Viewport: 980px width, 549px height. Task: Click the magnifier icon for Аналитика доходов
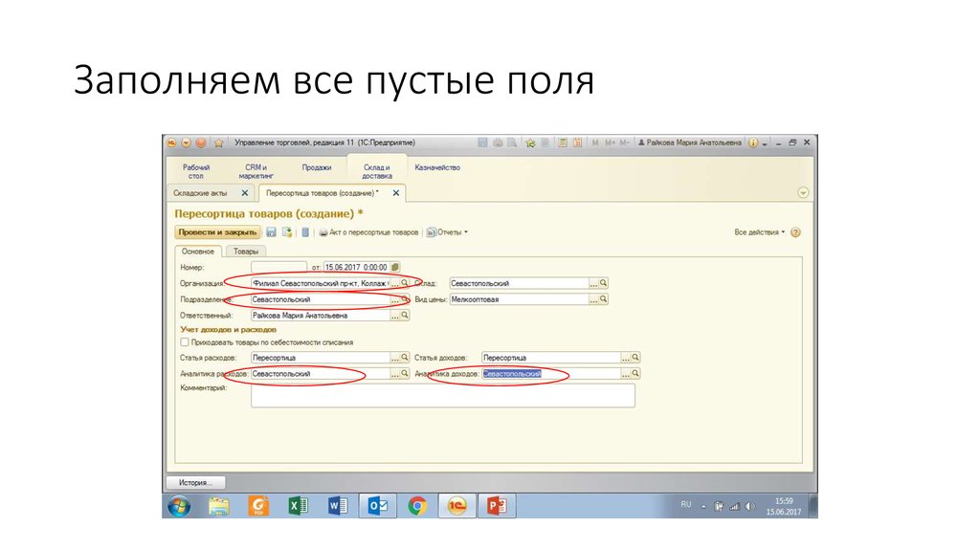[x=635, y=374]
